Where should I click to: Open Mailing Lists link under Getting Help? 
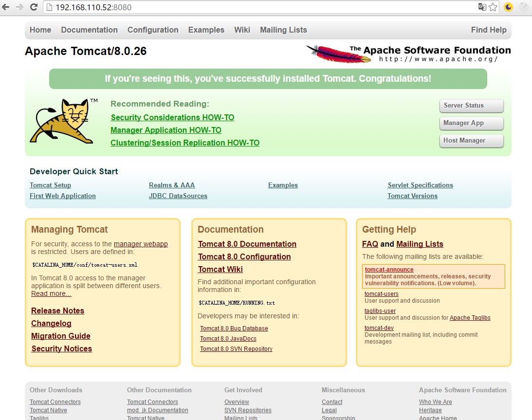420,244
